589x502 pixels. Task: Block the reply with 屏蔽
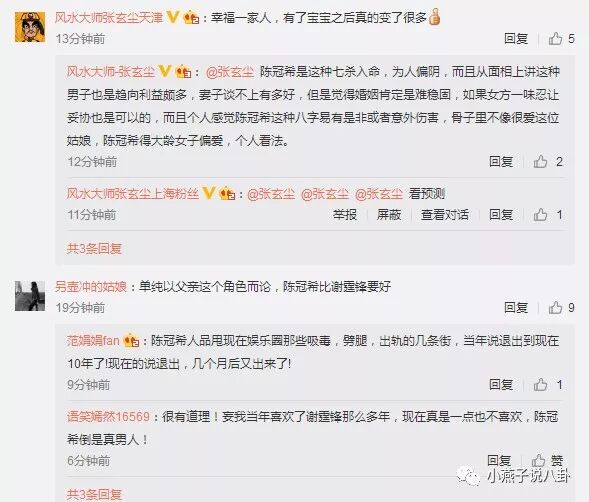[389, 215]
